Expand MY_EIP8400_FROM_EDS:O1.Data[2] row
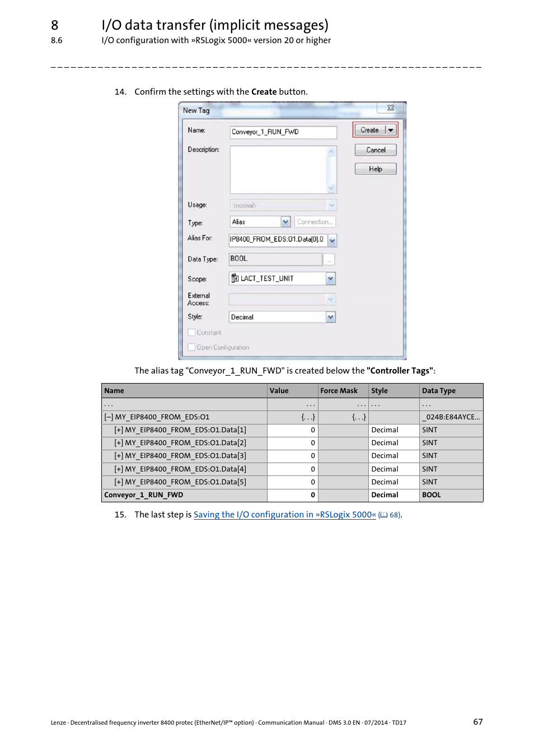534x756 pixels. pos(119,443)
